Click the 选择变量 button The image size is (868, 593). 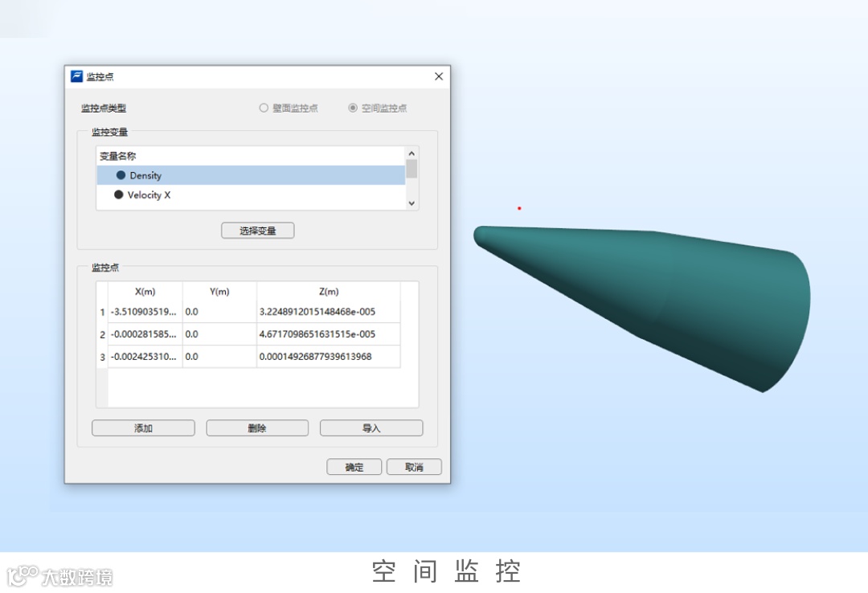(257, 231)
